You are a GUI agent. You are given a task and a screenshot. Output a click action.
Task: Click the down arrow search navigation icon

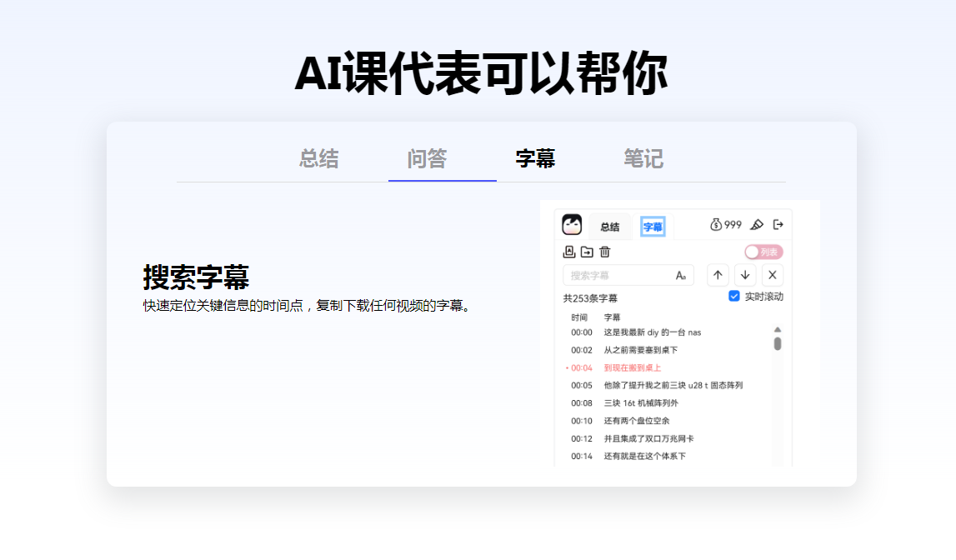click(x=746, y=275)
